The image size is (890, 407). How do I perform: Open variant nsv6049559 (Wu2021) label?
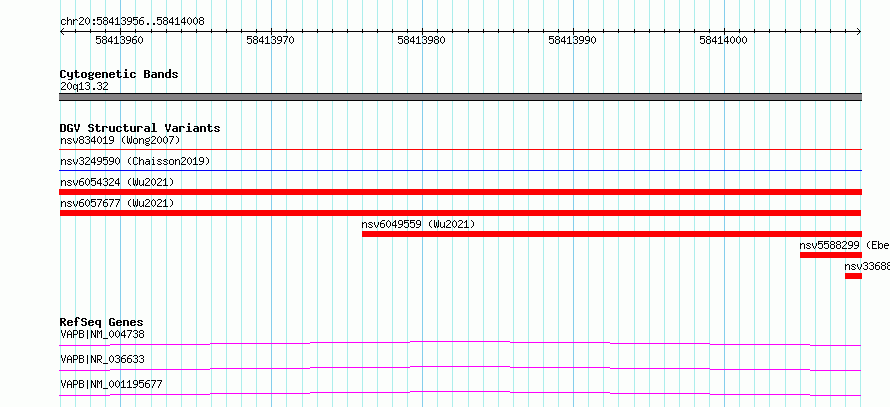pyautogui.click(x=418, y=224)
